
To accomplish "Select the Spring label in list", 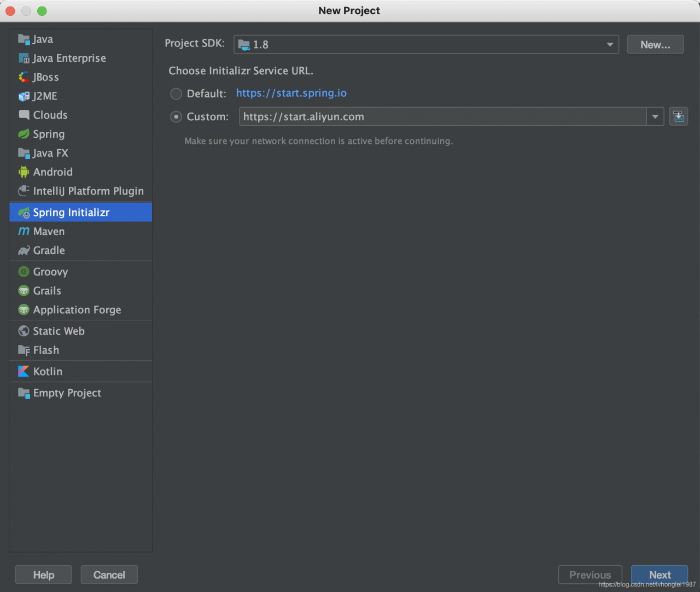I will pyautogui.click(x=49, y=134).
